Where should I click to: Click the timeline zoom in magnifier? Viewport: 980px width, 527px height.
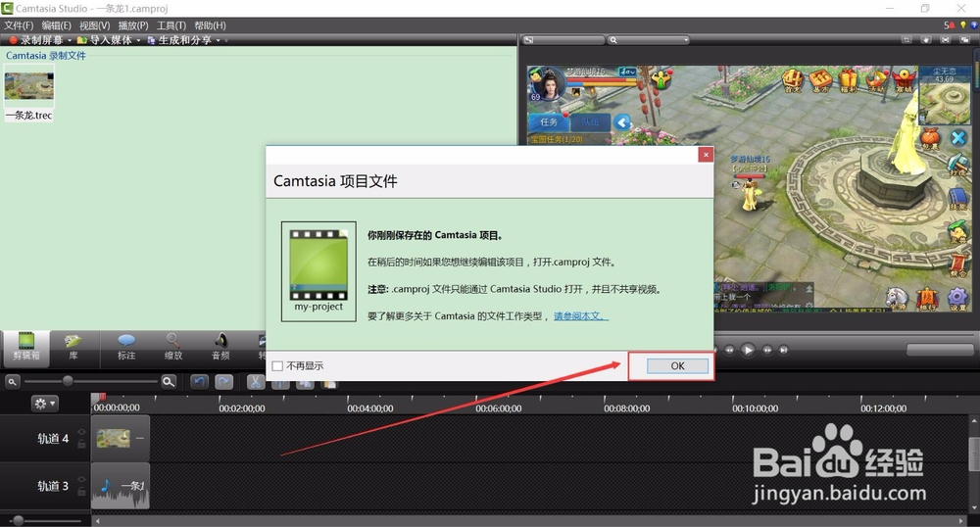[x=169, y=381]
